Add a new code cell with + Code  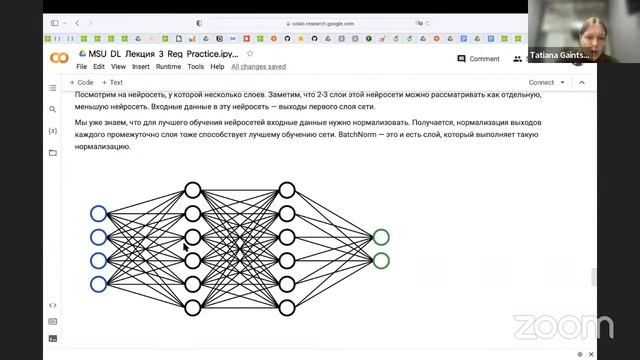tap(82, 82)
